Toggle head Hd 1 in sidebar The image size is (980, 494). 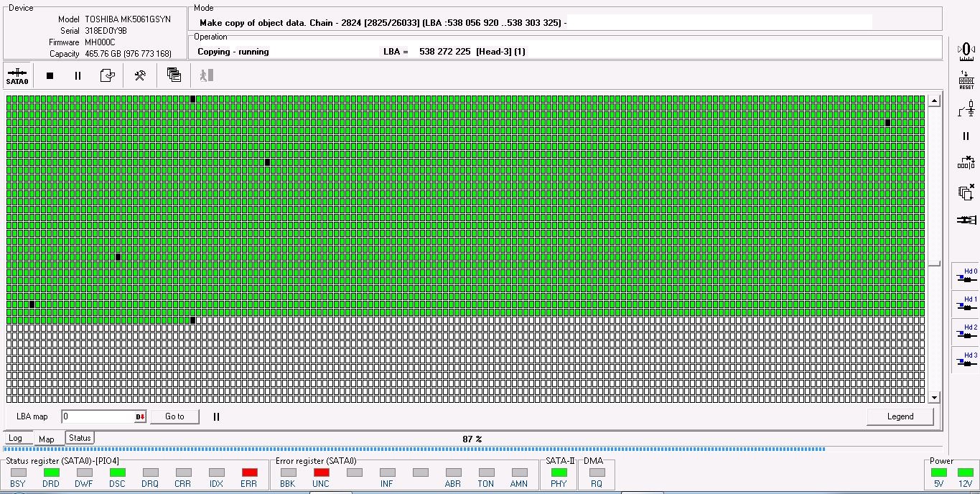(966, 304)
